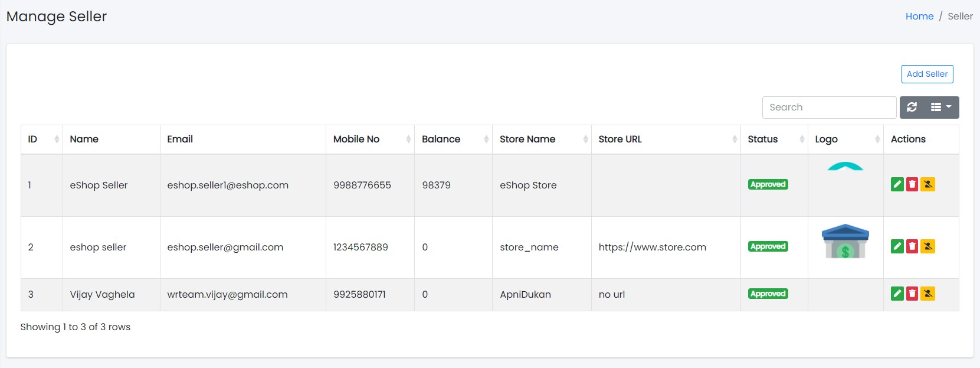Click the yellow user icon for Vijay Vaghela
This screenshot has width=980, height=368.
(927, 294)
